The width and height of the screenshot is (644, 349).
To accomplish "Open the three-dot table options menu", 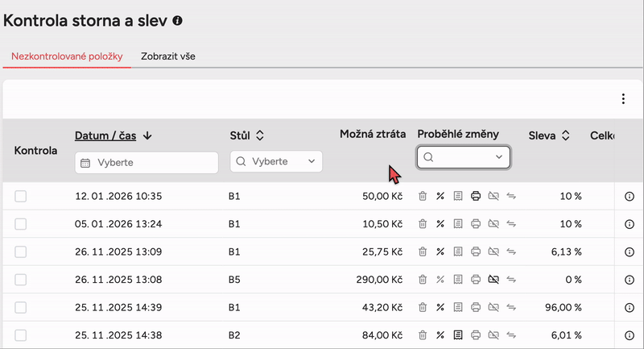I will (622, 99).
